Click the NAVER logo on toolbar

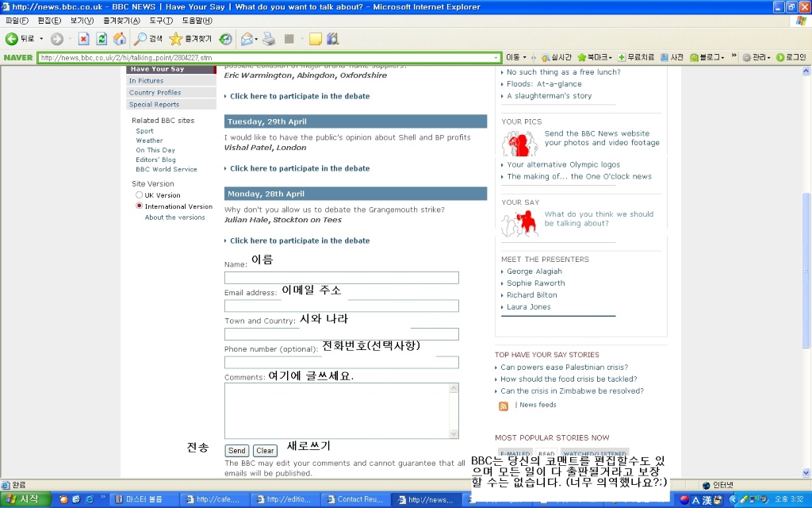[18, 57]
